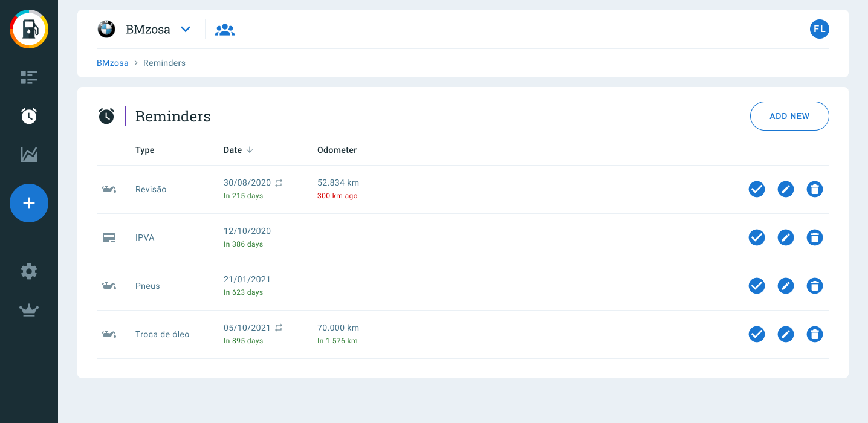Mark Troca de óleo reminder as done
Viewport: 868px width, 423px height.
(757, 334)
